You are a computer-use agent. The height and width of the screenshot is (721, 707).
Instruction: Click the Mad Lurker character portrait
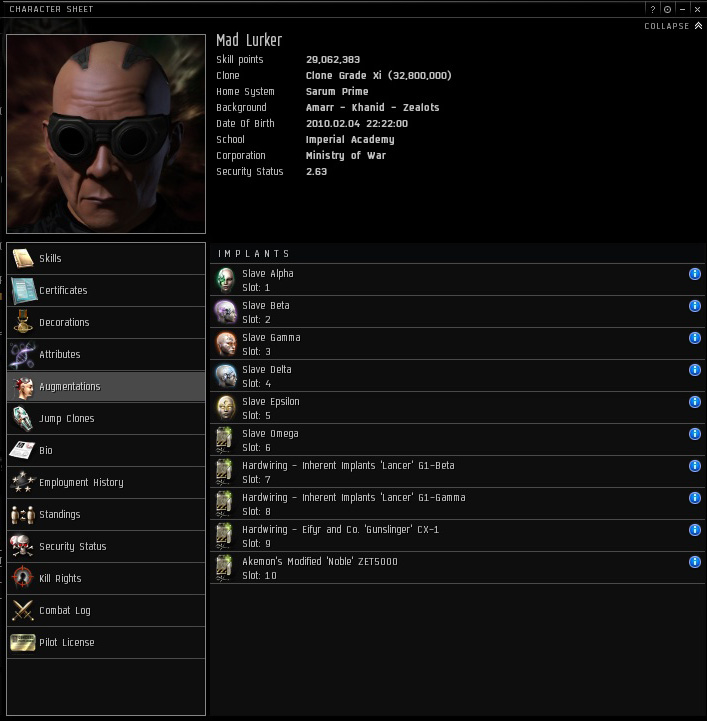pos(106,134)
